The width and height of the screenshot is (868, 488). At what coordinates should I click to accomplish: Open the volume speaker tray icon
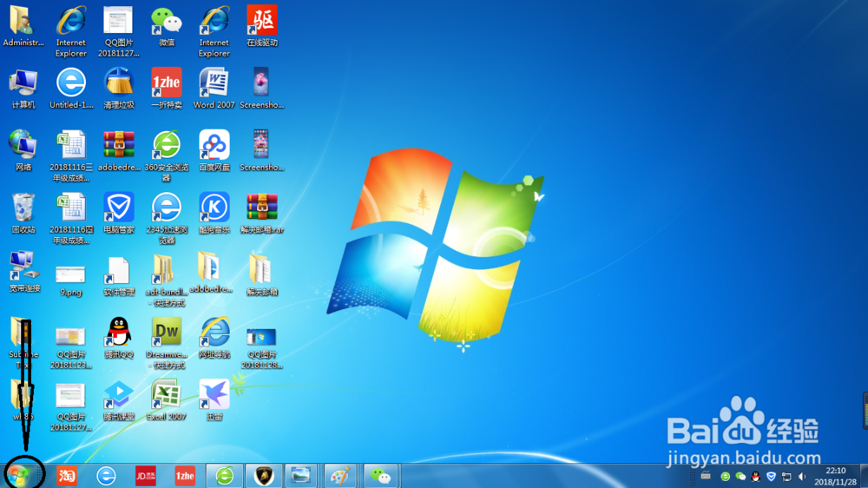coord(802,477)
